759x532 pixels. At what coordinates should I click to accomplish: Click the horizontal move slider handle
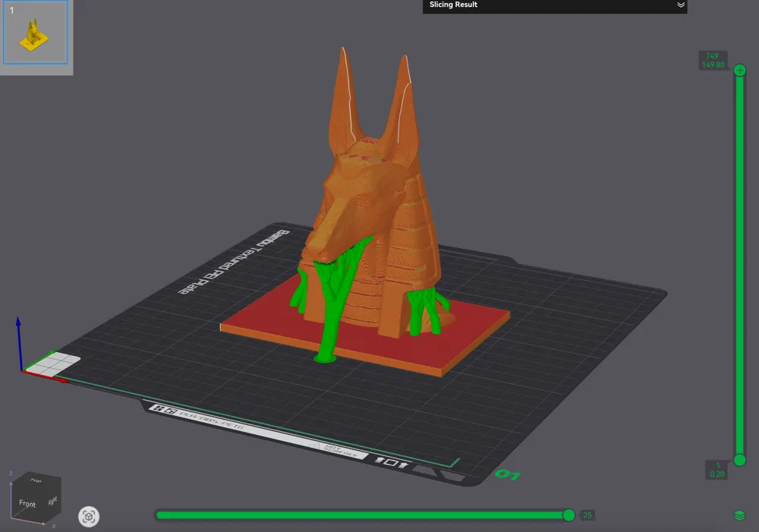[x=568, y=515]
